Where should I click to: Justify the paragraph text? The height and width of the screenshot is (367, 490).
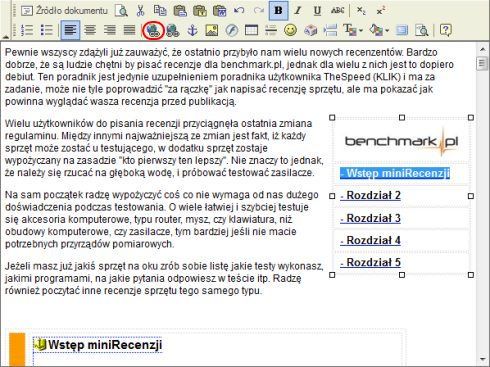(x=129, y=30)
